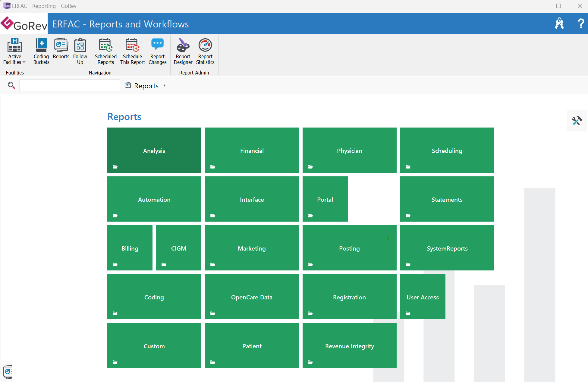Focus the report search input field
This screenshot has width=588, height=382.
pos(70,85)
